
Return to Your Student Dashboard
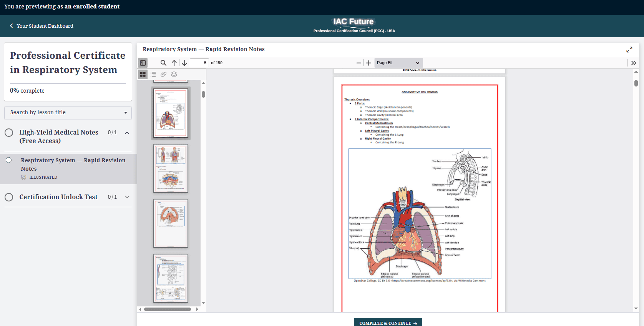(x=41, y=26)
